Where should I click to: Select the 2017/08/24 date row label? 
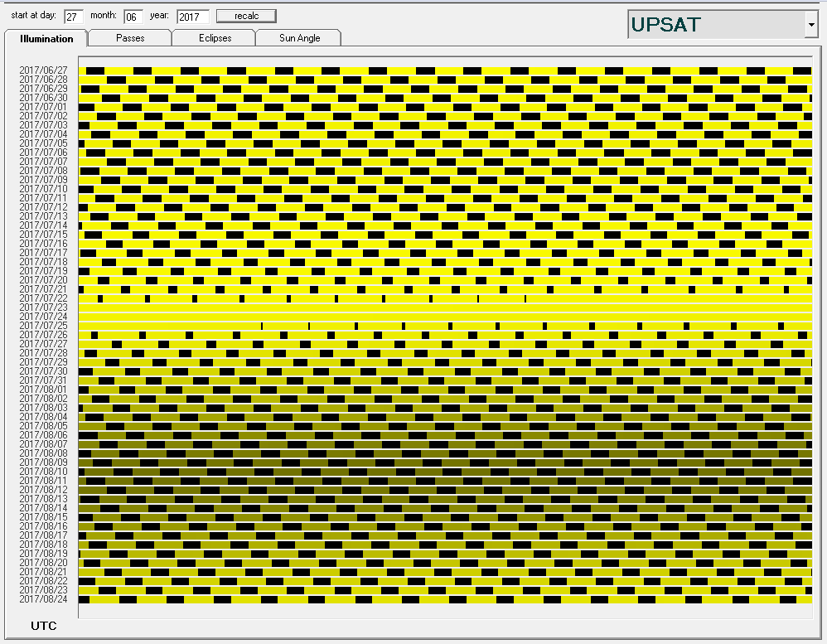coord(44,599)
